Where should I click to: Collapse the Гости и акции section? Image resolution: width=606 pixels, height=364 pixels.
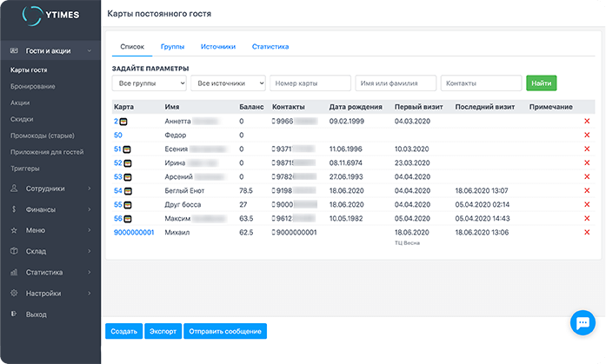[x=50, y=51]
